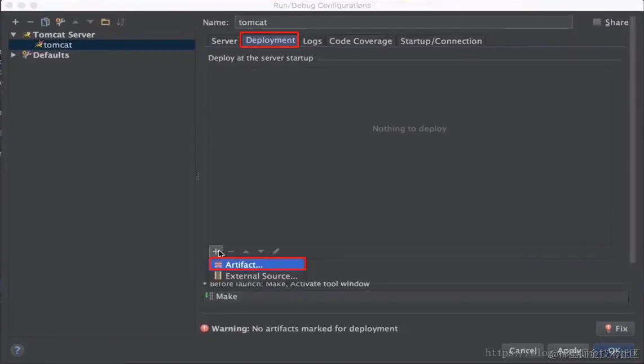Create new folder icon in left toolbar
The image size is (644, 364).
coord(105,22)
